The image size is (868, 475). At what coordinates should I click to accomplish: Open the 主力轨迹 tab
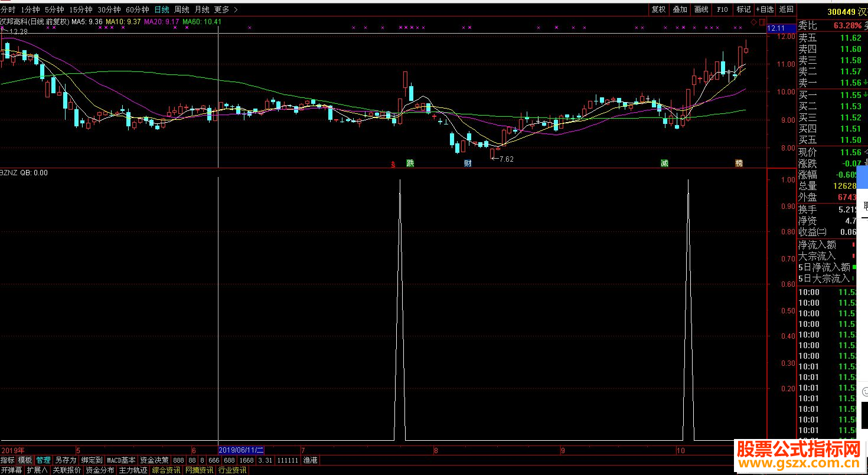[133, 470]
